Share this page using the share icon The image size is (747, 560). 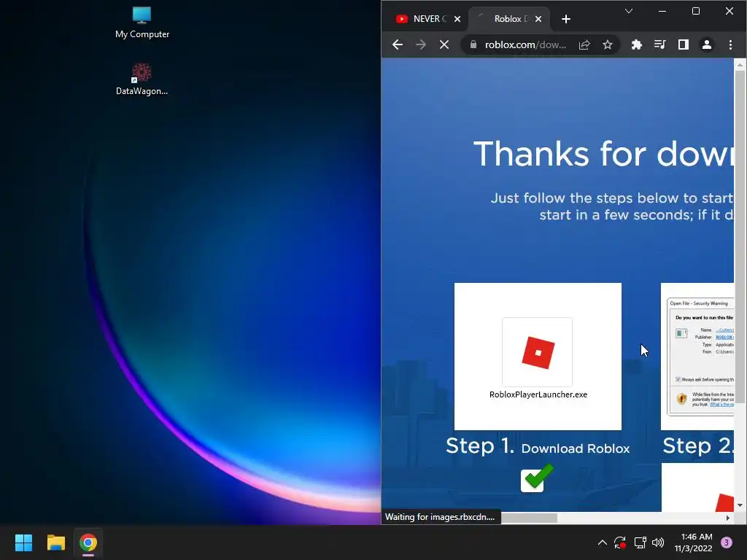click(584, 44)
